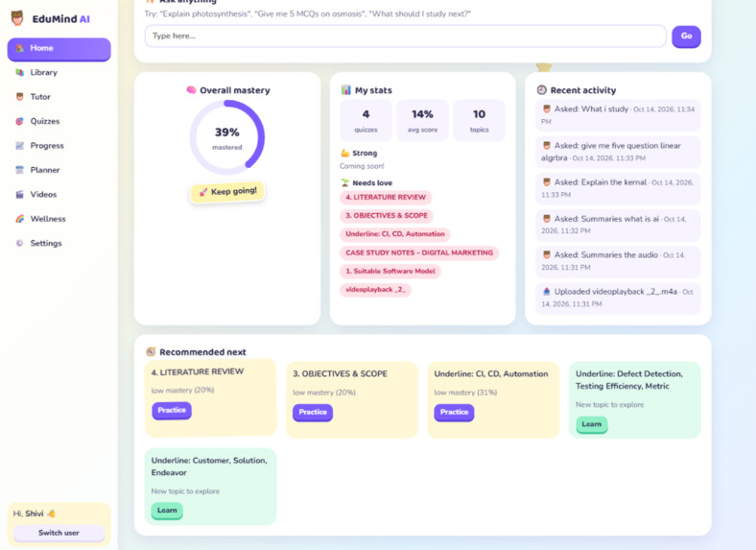Open activity Asked: Summaries the audio
The width and height of the screenshot is (756, 550).
[618, 261]
